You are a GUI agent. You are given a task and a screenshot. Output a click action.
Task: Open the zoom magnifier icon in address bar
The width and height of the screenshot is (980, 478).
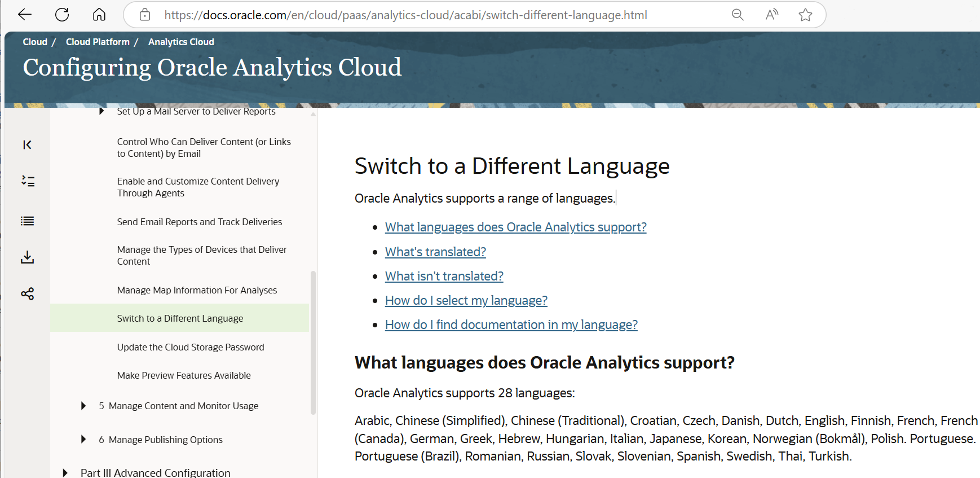click(x=738, y=15)
